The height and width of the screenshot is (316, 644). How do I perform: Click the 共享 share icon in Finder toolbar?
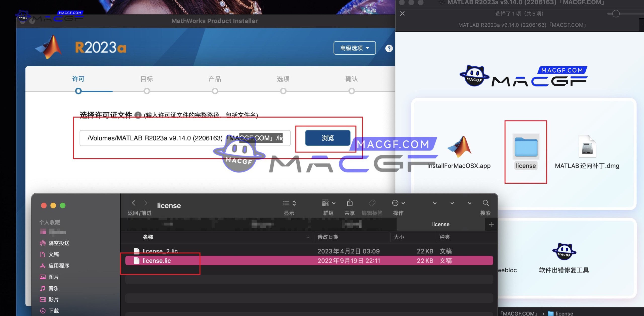pos(350,203)
